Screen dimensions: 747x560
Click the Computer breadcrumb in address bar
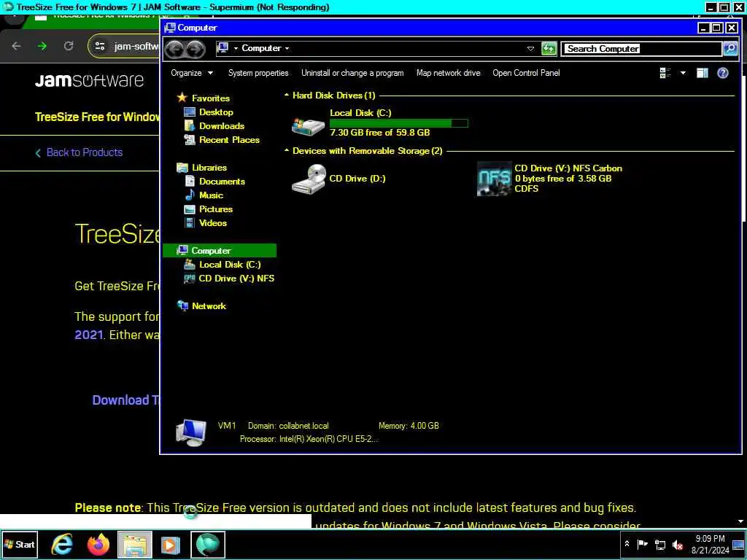click(261, 48)
